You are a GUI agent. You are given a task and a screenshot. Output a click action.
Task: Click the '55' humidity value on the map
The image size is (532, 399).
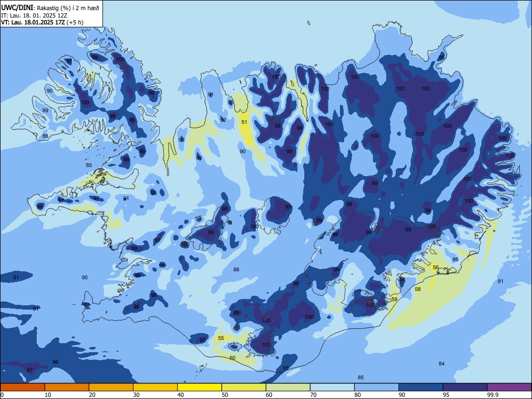(x=221, y=338)
